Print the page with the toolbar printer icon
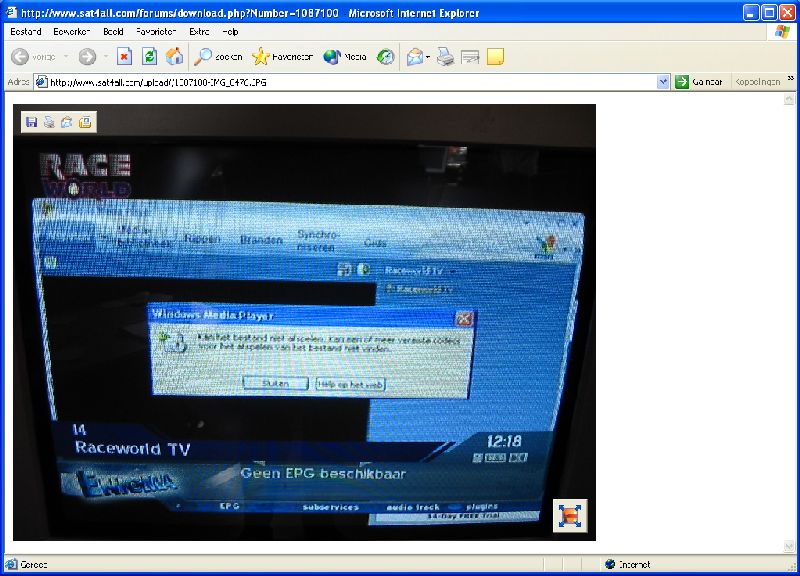This screenshot has width=800, height=576. coord(445,57)
